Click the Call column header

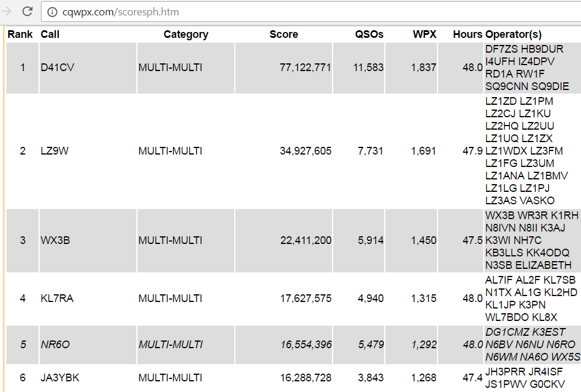[x=50, y=34]
